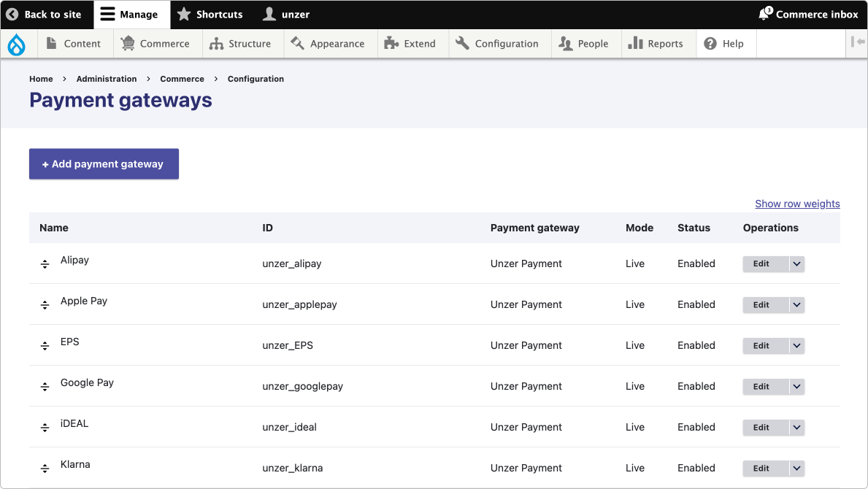Click the unzer_EPS ID cell
Screen dimensions: 868x489
click(x=288, y=346)
